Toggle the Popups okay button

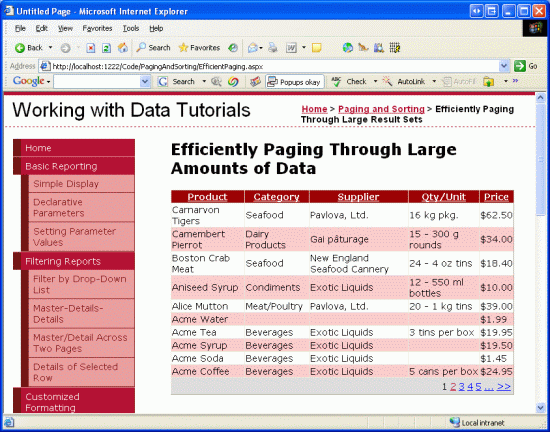coord(294,82)
